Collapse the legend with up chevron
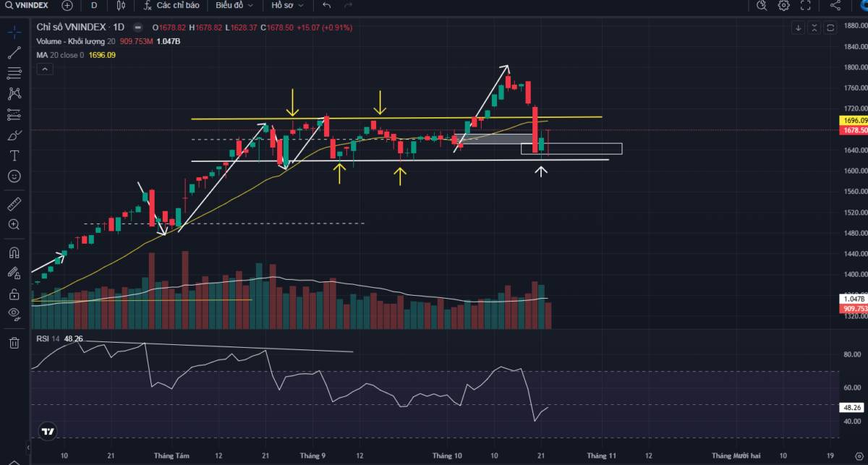868x465 pixels. [44, 68]
